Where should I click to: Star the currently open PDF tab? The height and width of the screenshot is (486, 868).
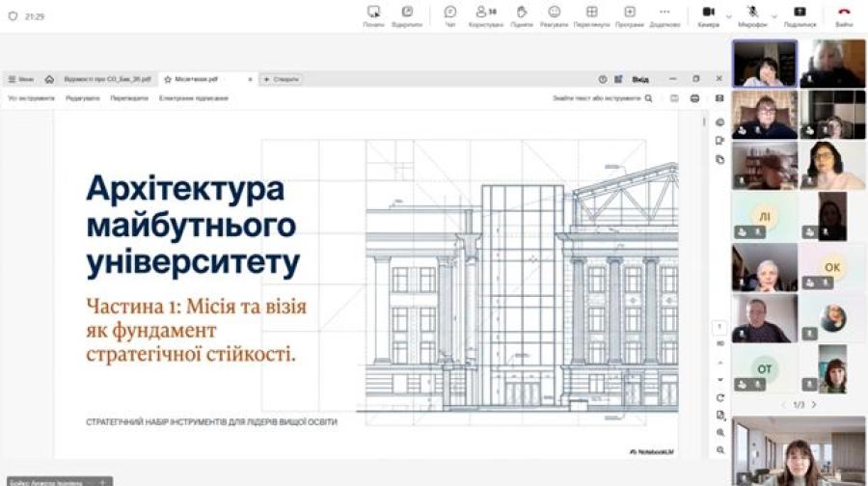click(x=168, y=79)
